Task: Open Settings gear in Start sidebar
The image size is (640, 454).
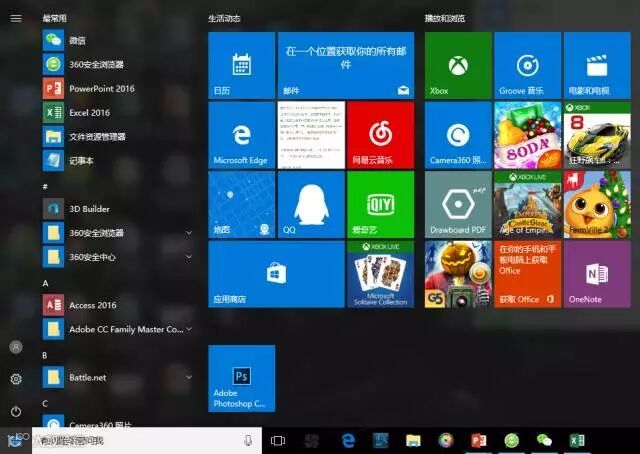Action: coord(16,379)
